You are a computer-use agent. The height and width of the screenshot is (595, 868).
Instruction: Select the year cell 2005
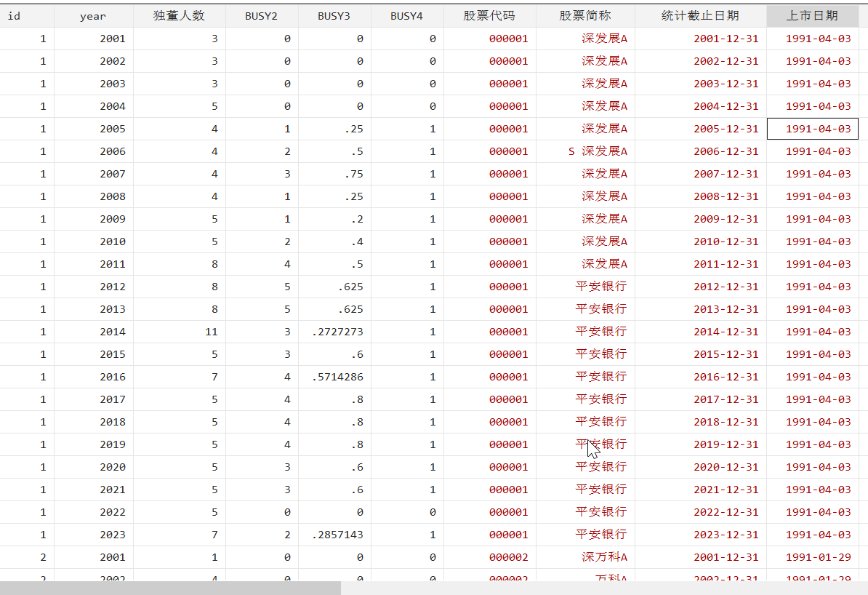click(x=94, y=129)
